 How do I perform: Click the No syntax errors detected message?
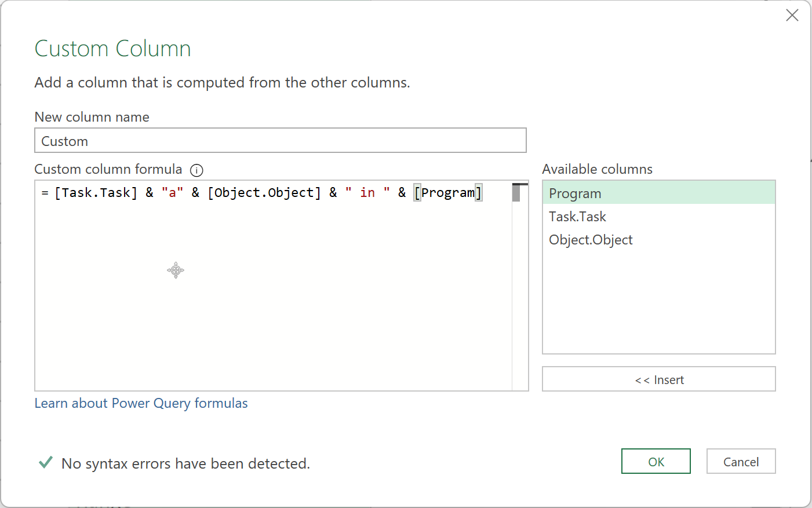(x=185, y=463)
